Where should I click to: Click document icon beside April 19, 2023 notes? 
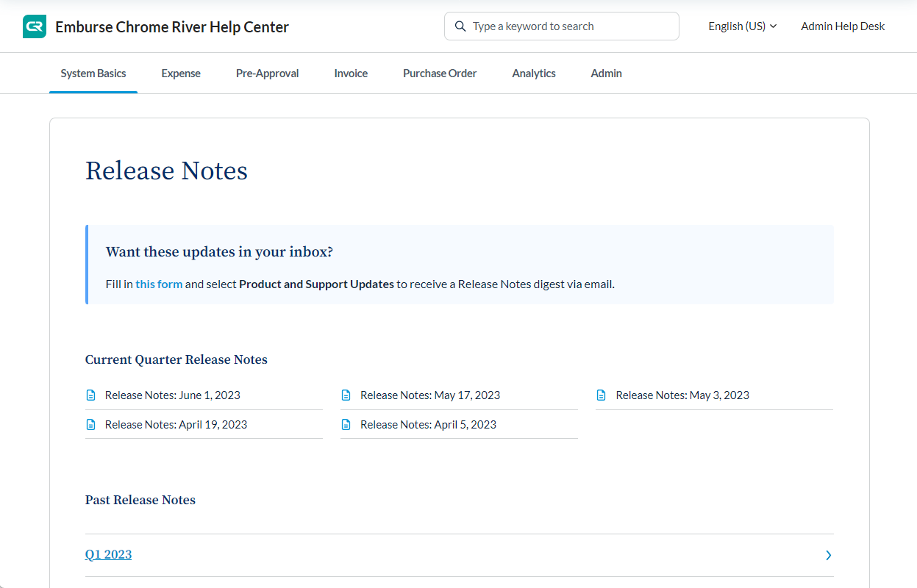91,425
